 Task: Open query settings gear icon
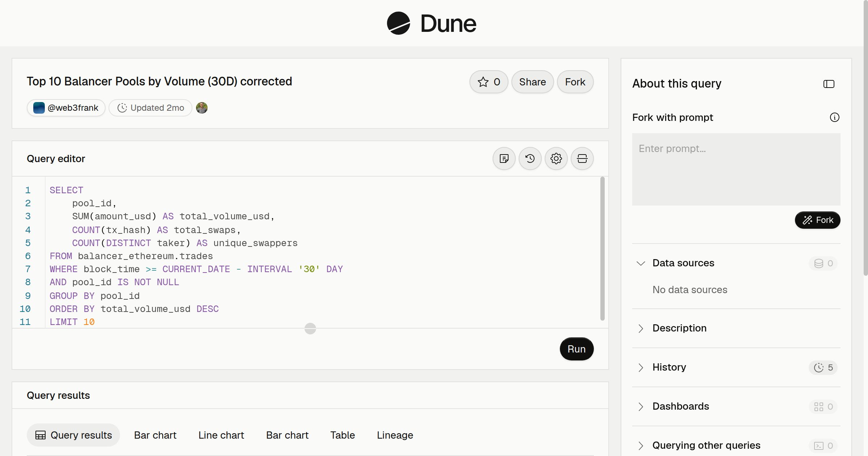(556, 159)
